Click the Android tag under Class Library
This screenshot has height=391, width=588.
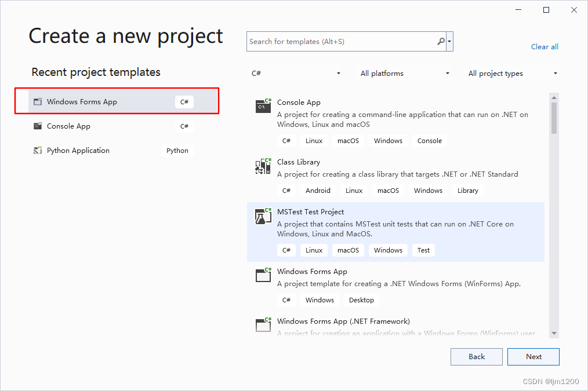[318, 190]
